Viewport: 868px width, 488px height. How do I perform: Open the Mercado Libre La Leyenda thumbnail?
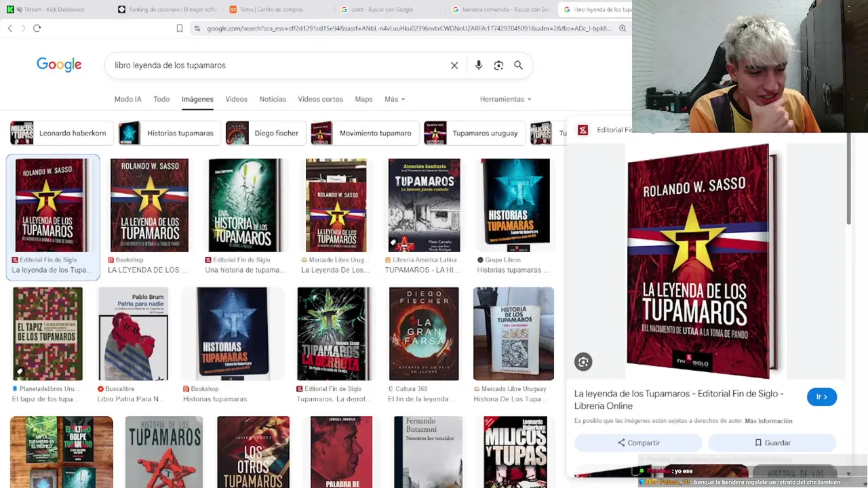click(336, 205)
